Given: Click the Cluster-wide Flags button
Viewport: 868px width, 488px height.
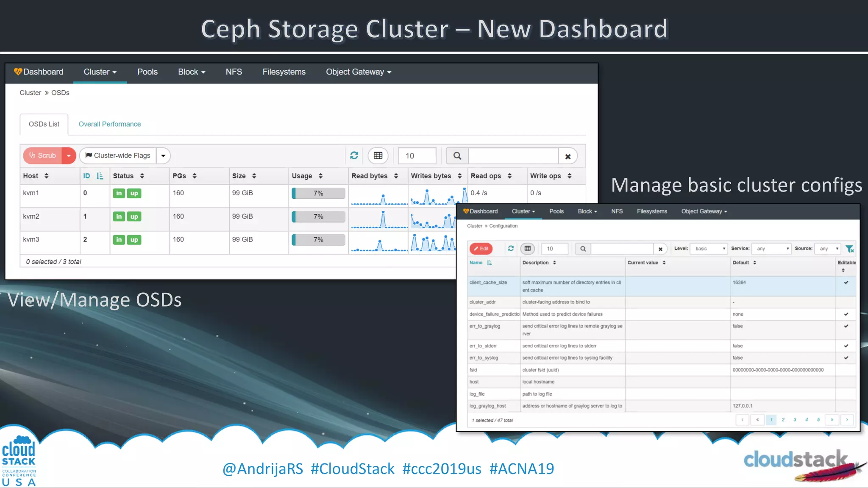Looking at the screenshot, I should 118,155.
